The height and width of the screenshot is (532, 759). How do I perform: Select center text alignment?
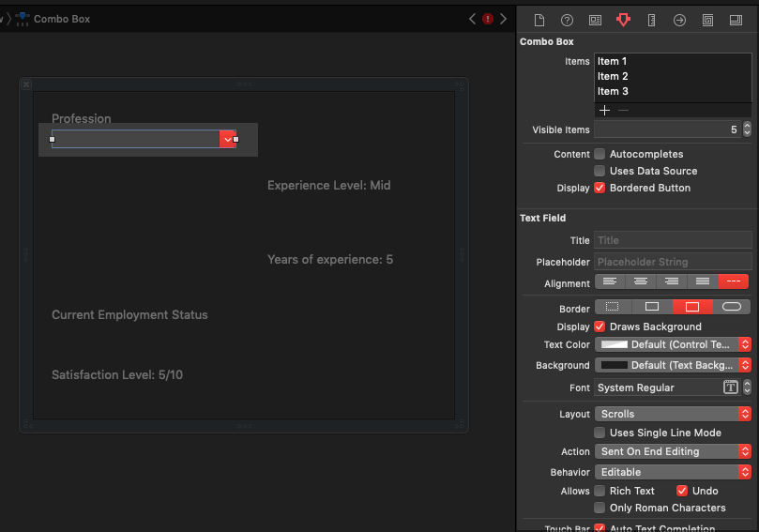tap(641, 281)
